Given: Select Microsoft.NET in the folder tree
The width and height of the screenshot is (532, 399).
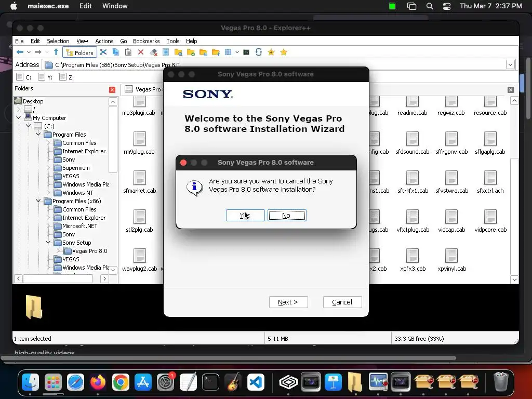Looking at the screenshot, I should tap(76, 226).
